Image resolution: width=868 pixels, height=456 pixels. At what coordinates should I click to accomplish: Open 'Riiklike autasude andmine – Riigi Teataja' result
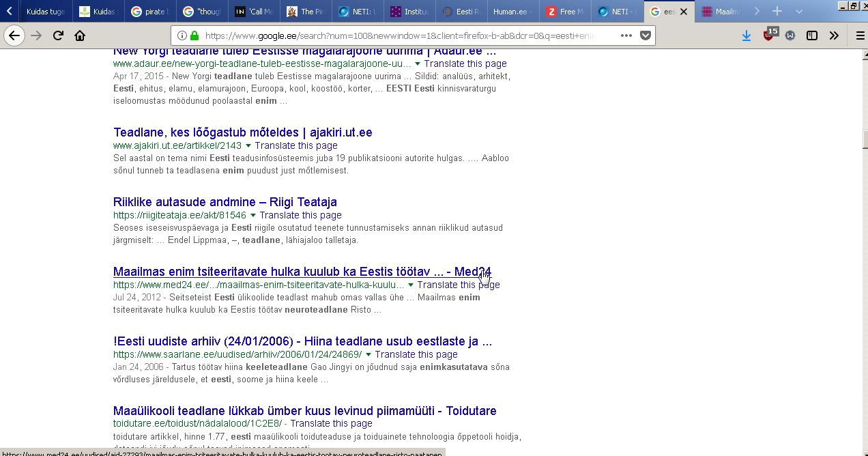click(225, 201)
